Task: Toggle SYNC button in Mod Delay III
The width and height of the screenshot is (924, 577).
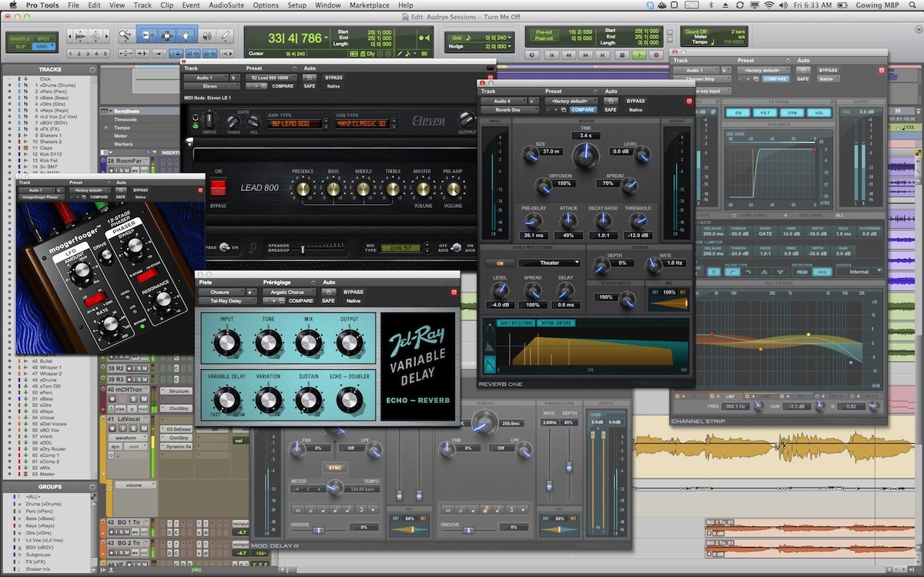Action: coord(334,467)
